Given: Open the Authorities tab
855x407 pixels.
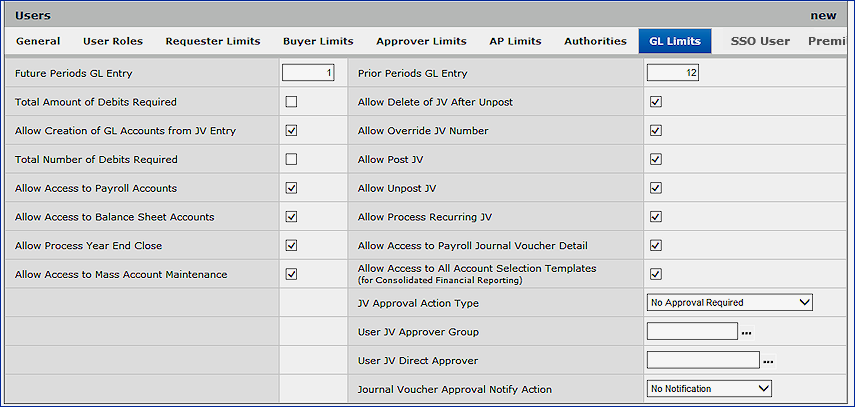Looking at the screenshot, I should click(x=595, y=41).
